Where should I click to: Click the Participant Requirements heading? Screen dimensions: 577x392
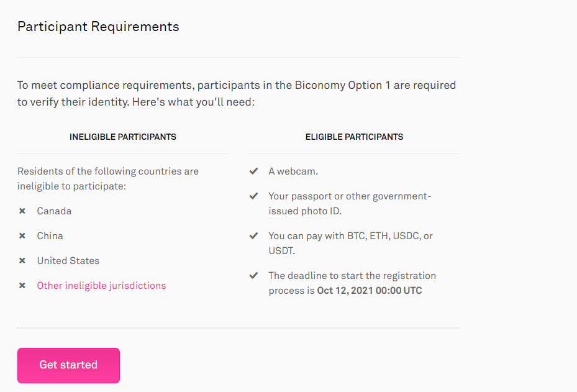(98, 27)
